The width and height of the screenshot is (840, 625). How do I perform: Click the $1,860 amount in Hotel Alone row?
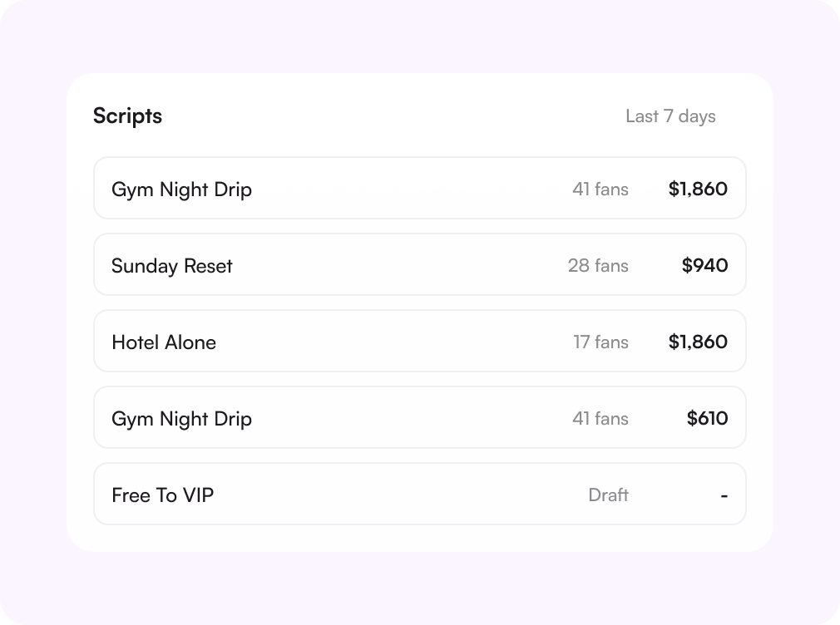coord(698,342)
